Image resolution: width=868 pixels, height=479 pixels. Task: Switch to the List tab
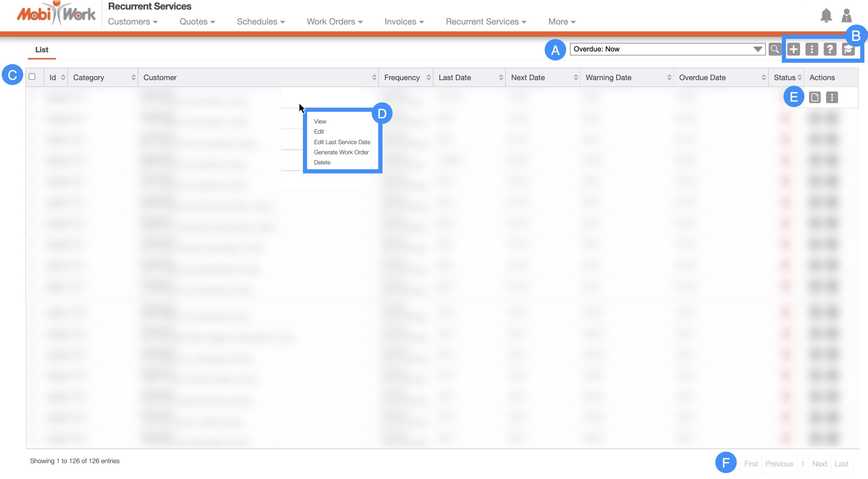tap(42, 50)
